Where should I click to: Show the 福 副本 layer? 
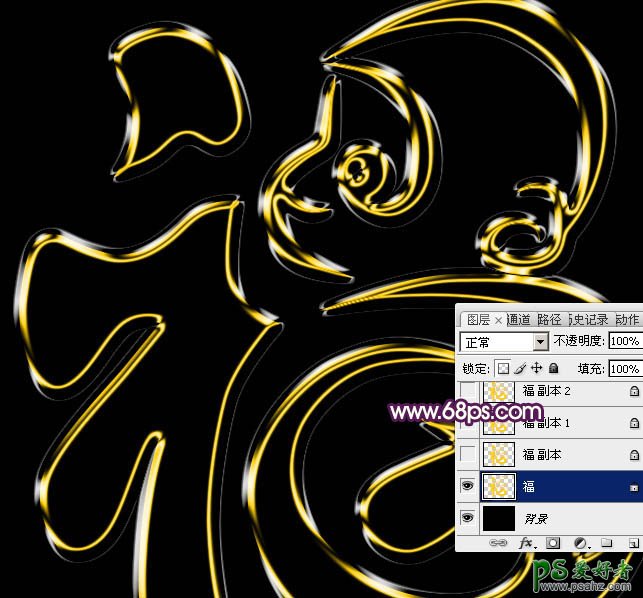click(x=467, y=455)
